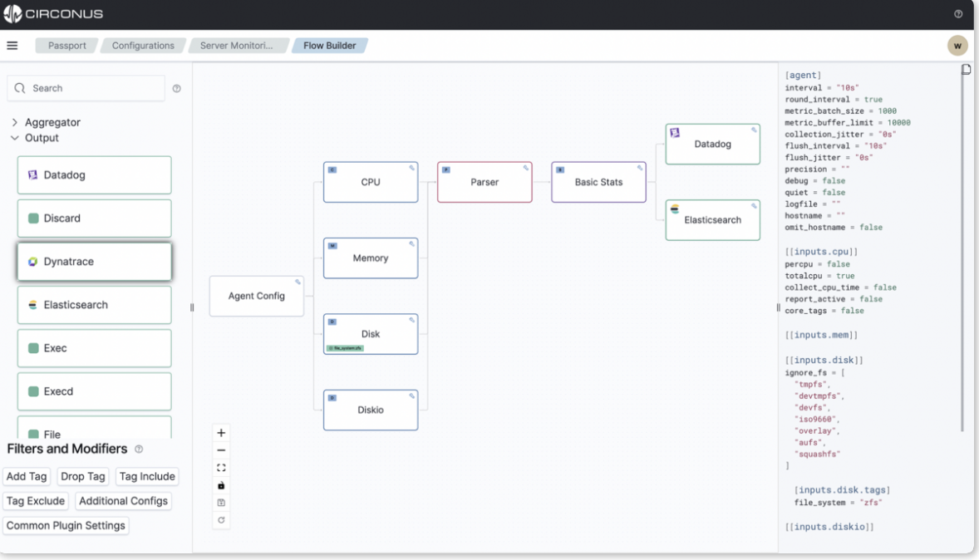The width and height of the screenshot is (979, 560).
Task: Select the Diskio node on canvas
Action: [371, 410]
